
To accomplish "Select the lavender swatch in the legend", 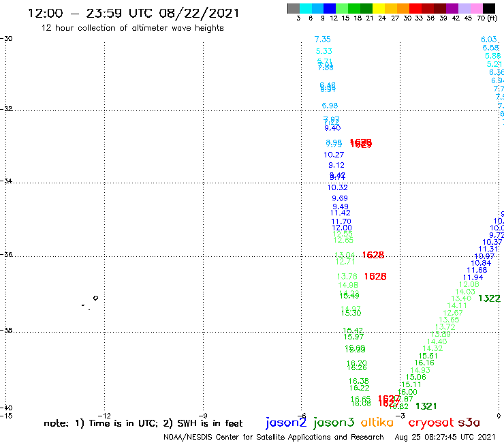I will [464, 8].
